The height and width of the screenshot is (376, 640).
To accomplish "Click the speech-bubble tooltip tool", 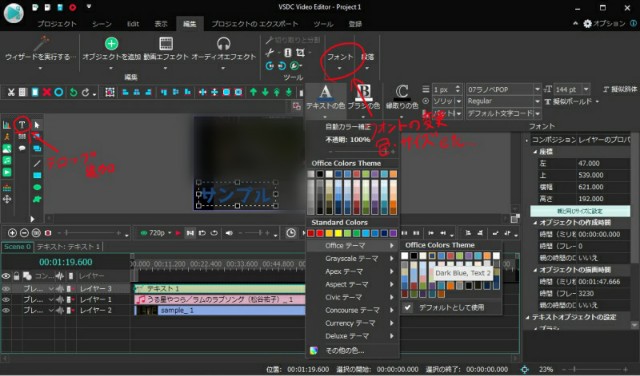I will [x=22, y=148].
